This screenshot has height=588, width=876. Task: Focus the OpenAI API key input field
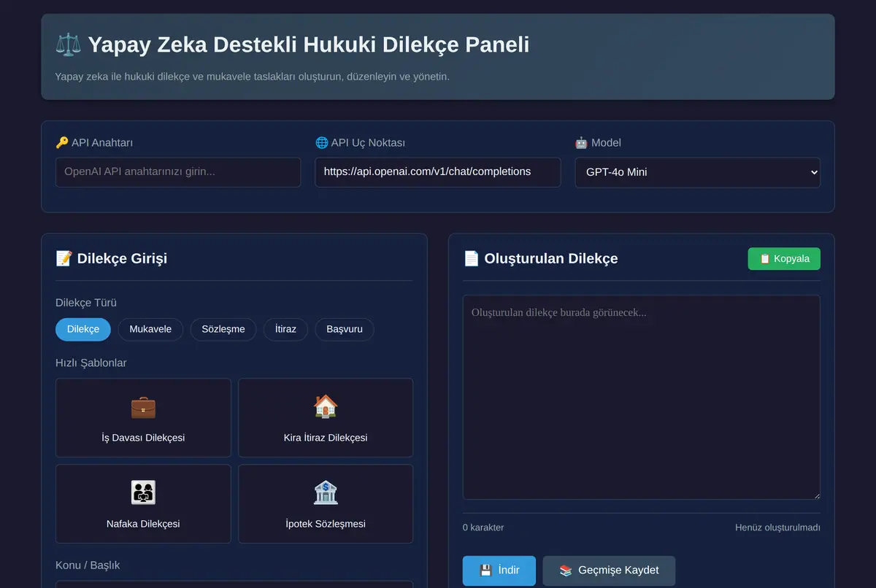coord(178,172)
